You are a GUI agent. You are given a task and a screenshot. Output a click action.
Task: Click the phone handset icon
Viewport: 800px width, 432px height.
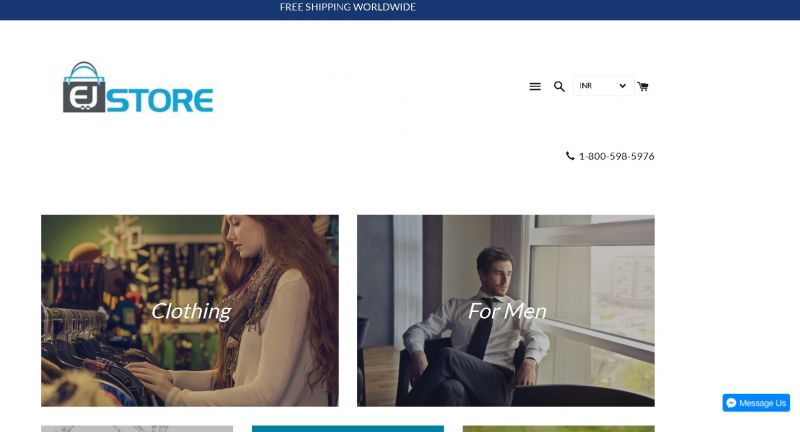570,156
